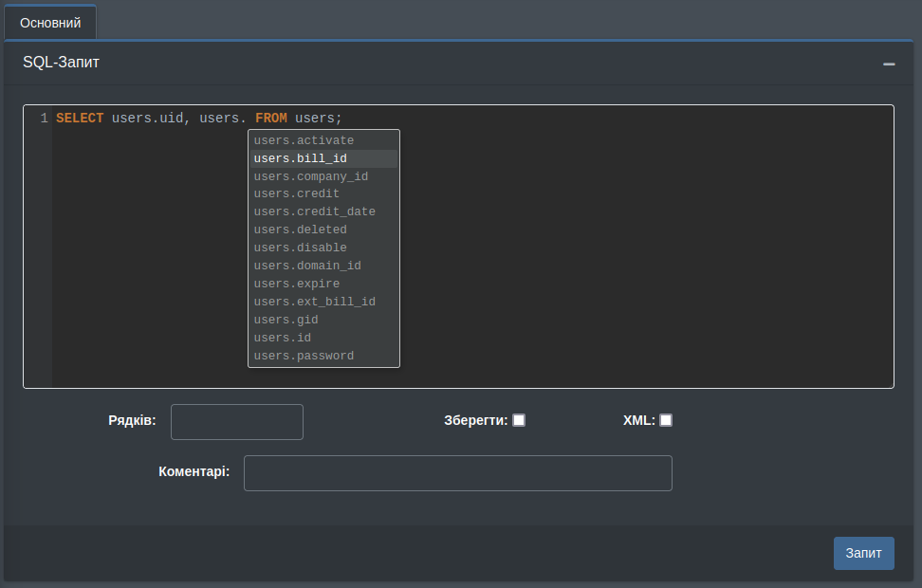This screenshot has width=922, height=588.
Task: Select users.activate from autocomplete list
Action: click(x=304, y=140)
